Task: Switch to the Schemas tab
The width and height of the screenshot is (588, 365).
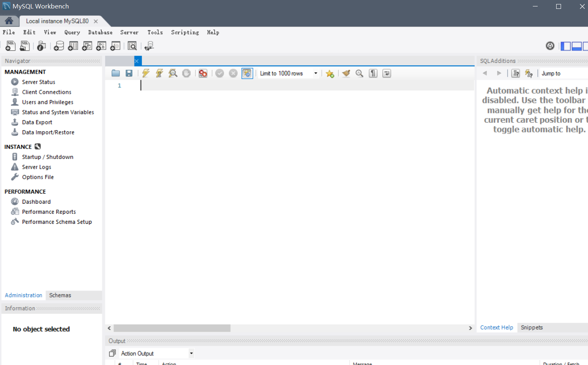Action: [60, 295]
